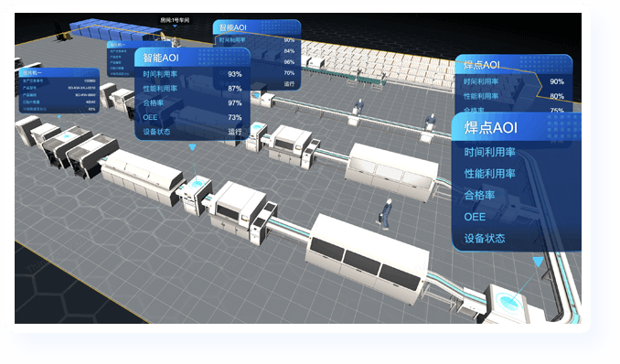
Task: Select the largest 焊点AOI panel title
Action: [490, 128]
